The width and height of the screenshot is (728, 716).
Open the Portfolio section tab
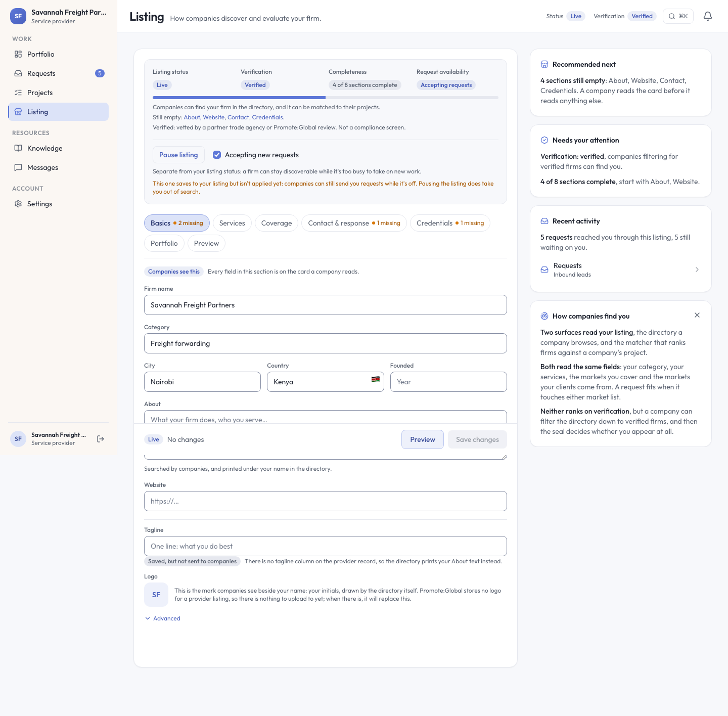pyautogui.click(x=164, y=243)
